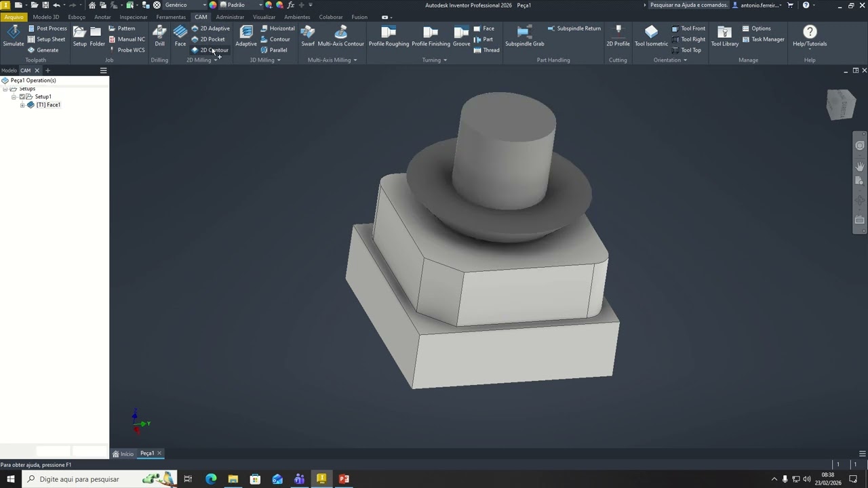Open the Modelo browser tab

tap(9, 70)
